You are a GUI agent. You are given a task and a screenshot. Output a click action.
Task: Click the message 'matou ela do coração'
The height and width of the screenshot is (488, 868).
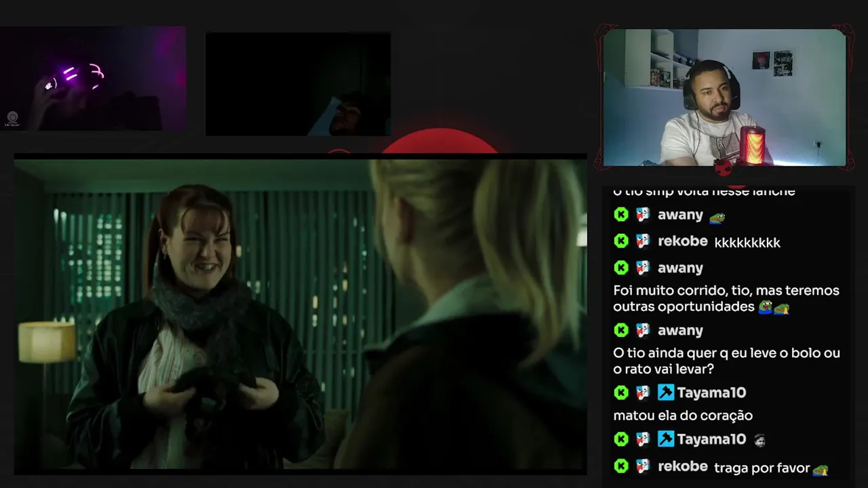pyautogui.click(x=683, y=415)
